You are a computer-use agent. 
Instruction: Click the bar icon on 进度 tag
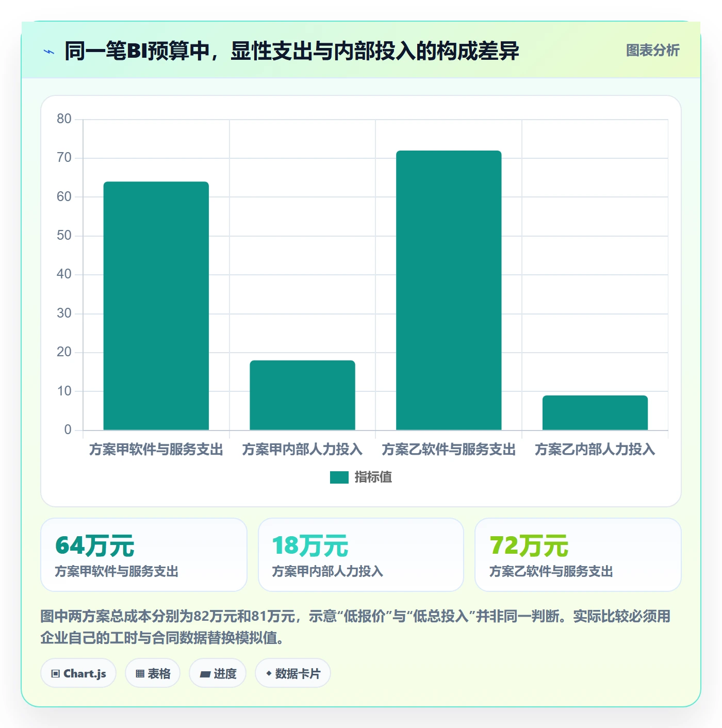pyautogui.click(x=205, y=674)
